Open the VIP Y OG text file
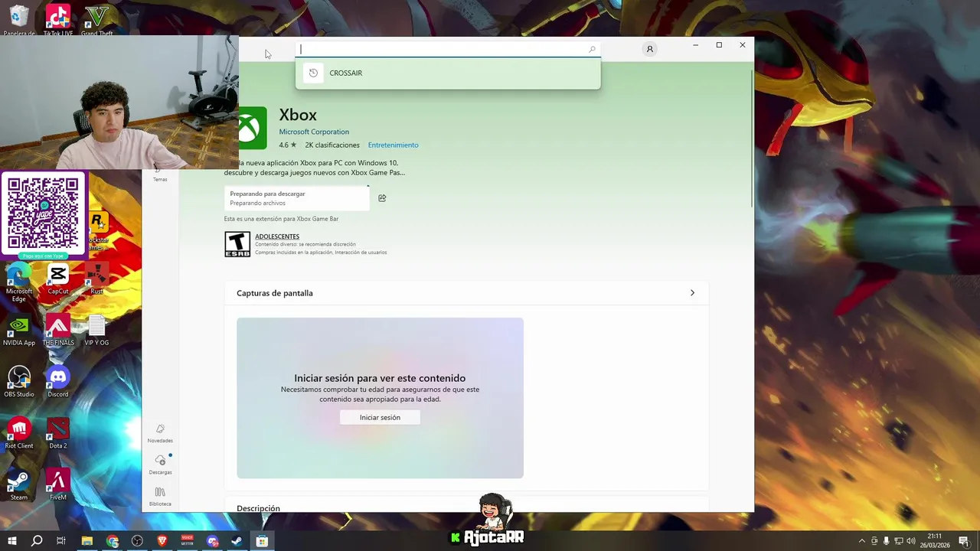 pos(96,331)
